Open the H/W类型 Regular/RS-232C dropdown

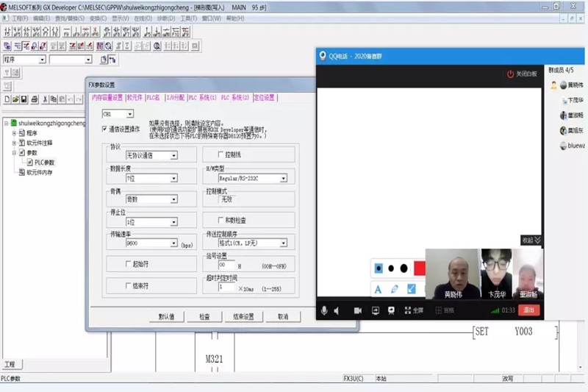pyautogui.click(x=284, y=178)
